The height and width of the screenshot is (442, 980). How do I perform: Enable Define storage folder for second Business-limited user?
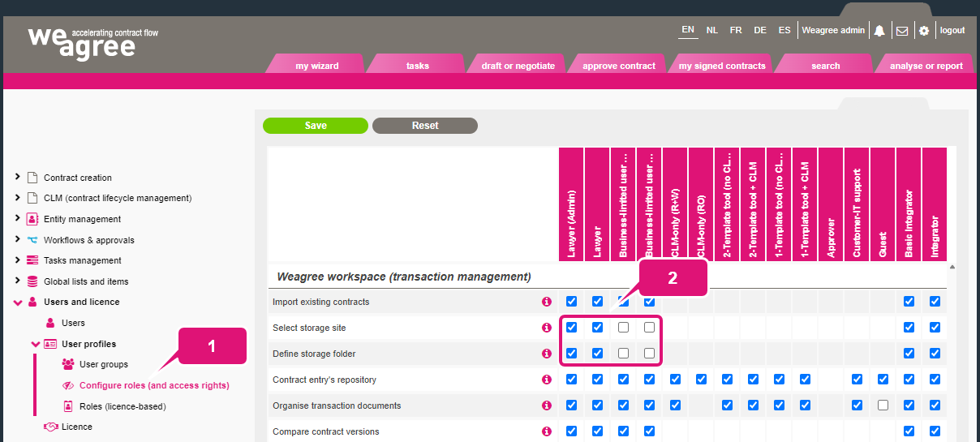[650, 354]
